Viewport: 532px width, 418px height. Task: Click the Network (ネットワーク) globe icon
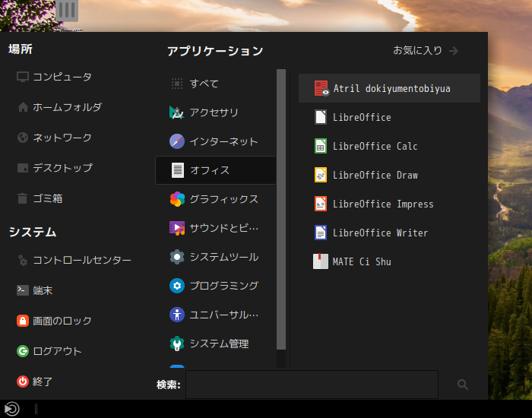pyautogui.click(x=23, y=138)
